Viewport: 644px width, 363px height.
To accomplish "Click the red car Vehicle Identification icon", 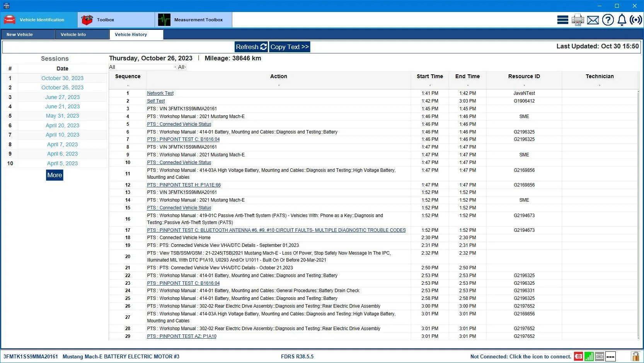I will click(10, 20).
